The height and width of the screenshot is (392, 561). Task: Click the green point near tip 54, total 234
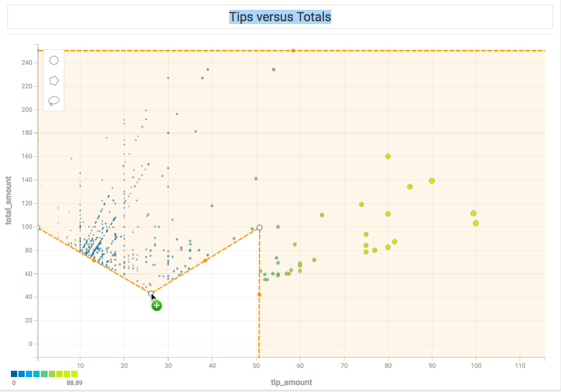(x=274, y=70)
